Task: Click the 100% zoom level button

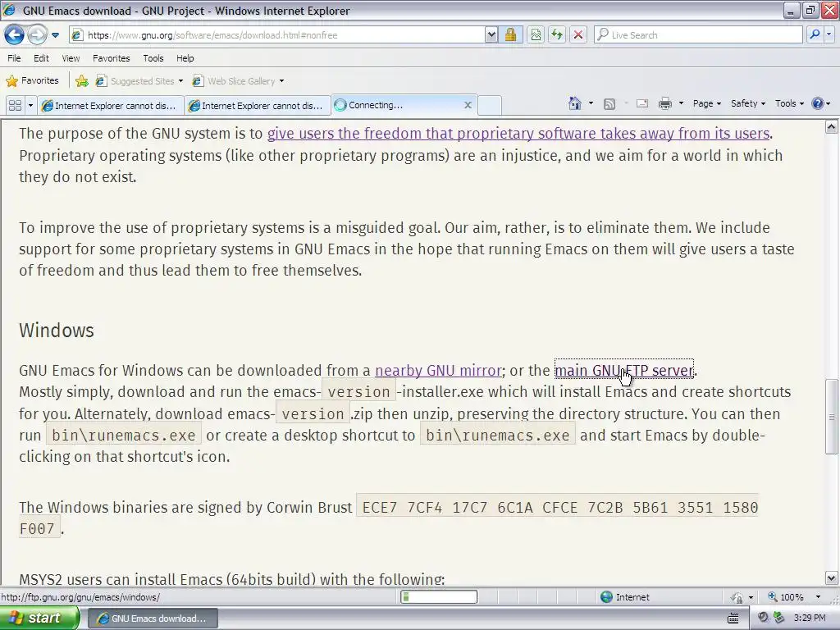Action: click(x=787, y=597)
